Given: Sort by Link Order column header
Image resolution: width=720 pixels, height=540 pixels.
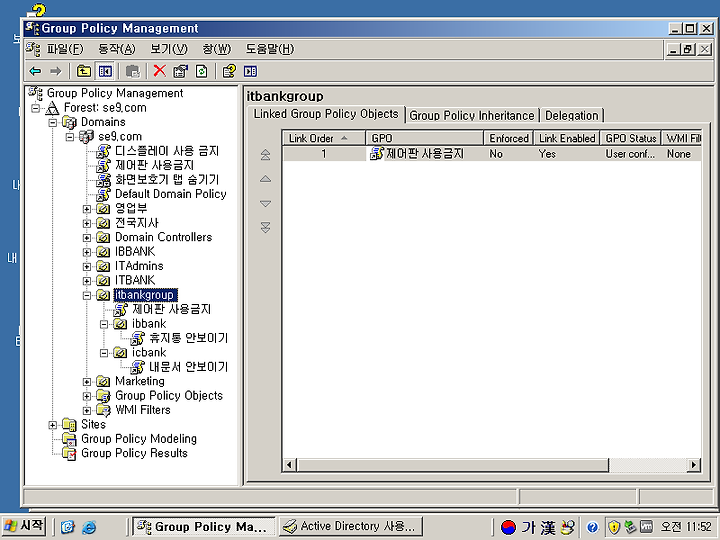Looking at the screenshot, I should [324, 138].
